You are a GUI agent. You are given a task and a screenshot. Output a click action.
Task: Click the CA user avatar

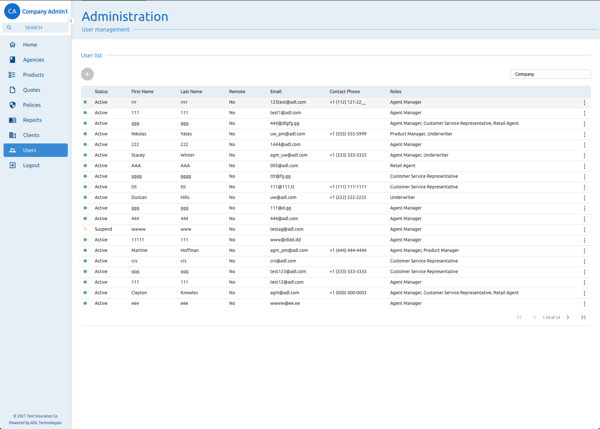[12, 11]
